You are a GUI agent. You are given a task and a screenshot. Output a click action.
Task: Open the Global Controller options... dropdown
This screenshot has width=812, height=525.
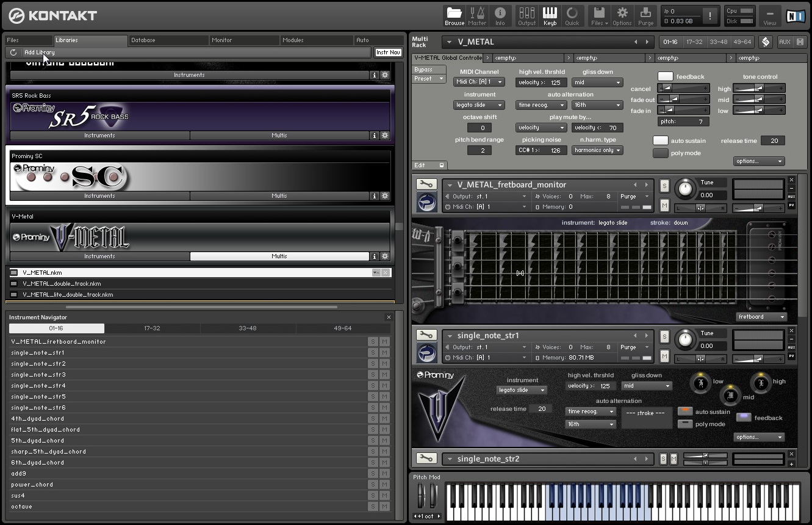(x=759, y=162)
